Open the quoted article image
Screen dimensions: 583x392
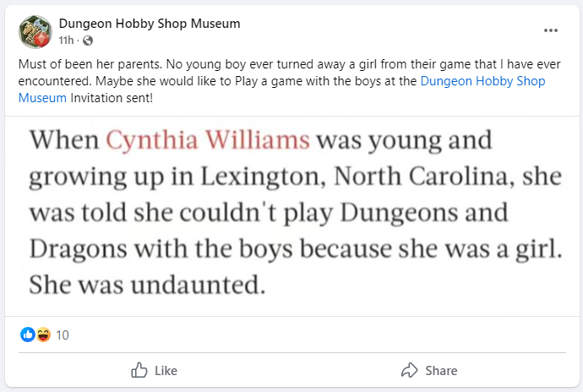coord(291,213)
